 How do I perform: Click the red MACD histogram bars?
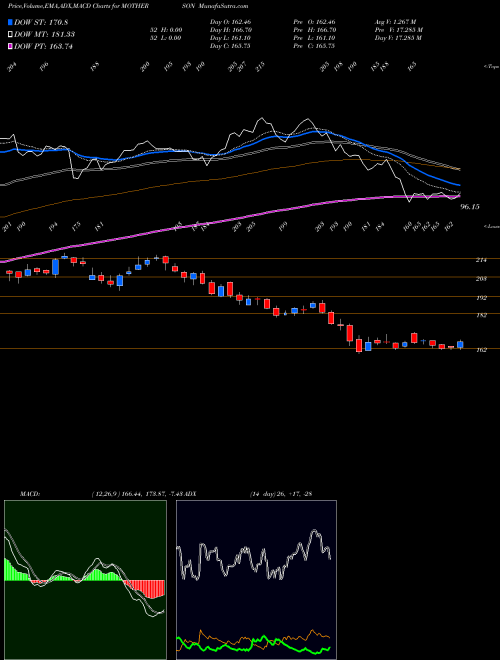point(145,589)
